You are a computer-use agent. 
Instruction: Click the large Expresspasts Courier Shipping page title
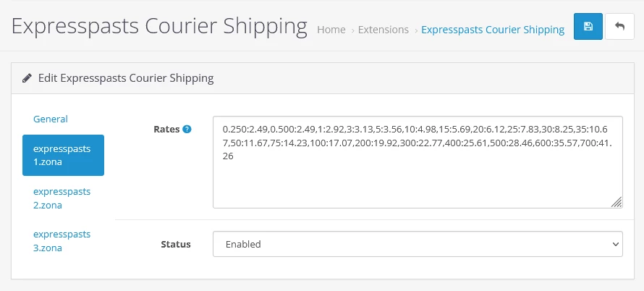[160, 26]
